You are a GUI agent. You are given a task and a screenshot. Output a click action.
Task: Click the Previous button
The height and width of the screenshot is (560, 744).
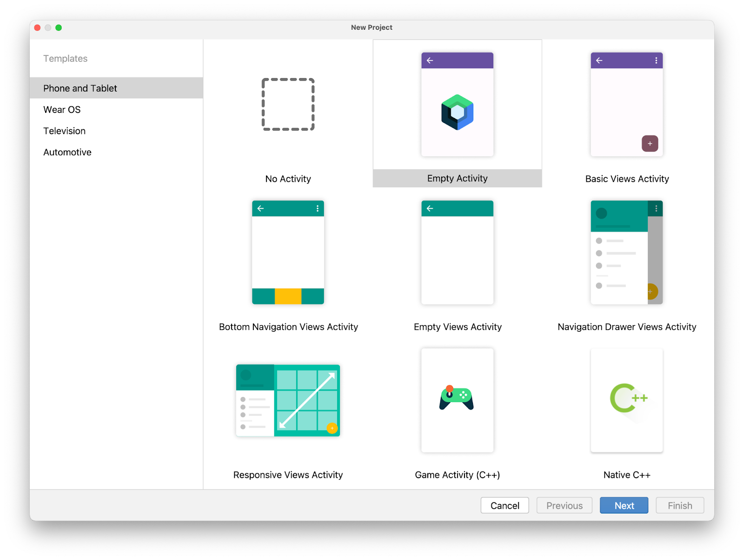coord(564,505)
